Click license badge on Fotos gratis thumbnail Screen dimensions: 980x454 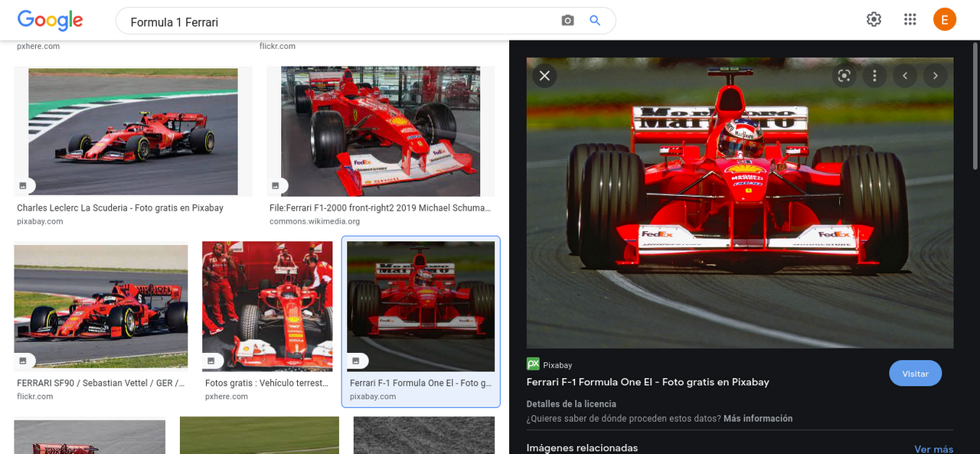[x=211, y=361]
